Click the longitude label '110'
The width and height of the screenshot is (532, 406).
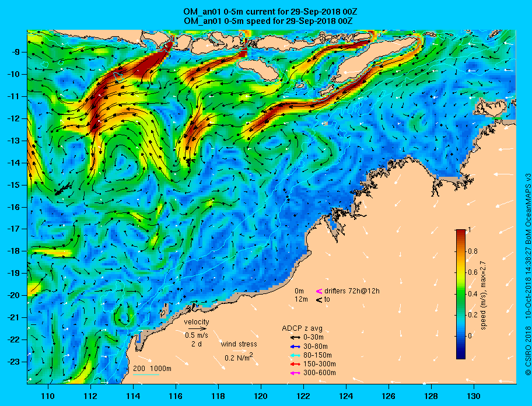48,396
